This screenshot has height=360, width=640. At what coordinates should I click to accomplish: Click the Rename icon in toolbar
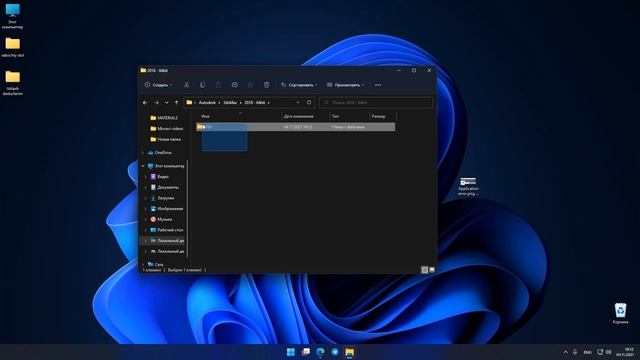tap(235, 84)
